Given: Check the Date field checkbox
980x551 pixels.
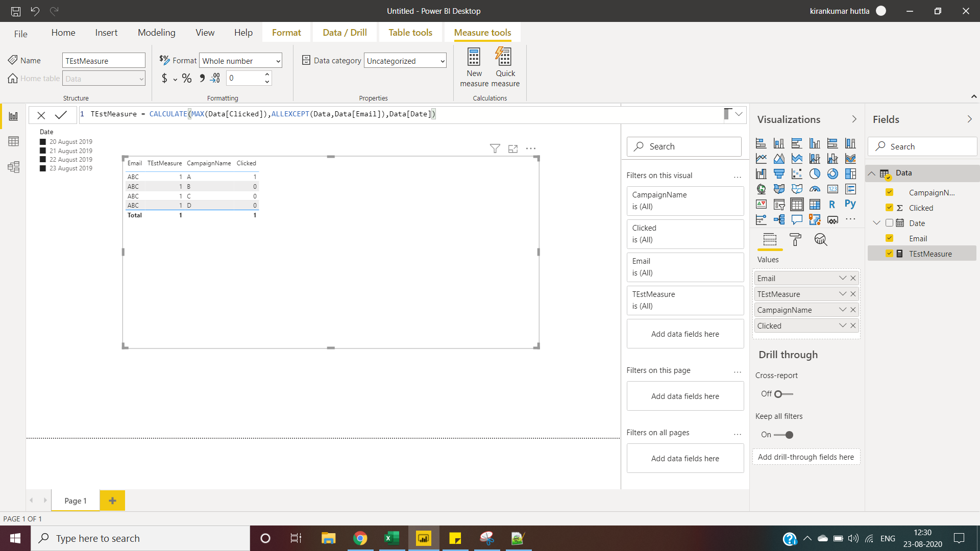Looking at the screenshot, I should point(889,223).
